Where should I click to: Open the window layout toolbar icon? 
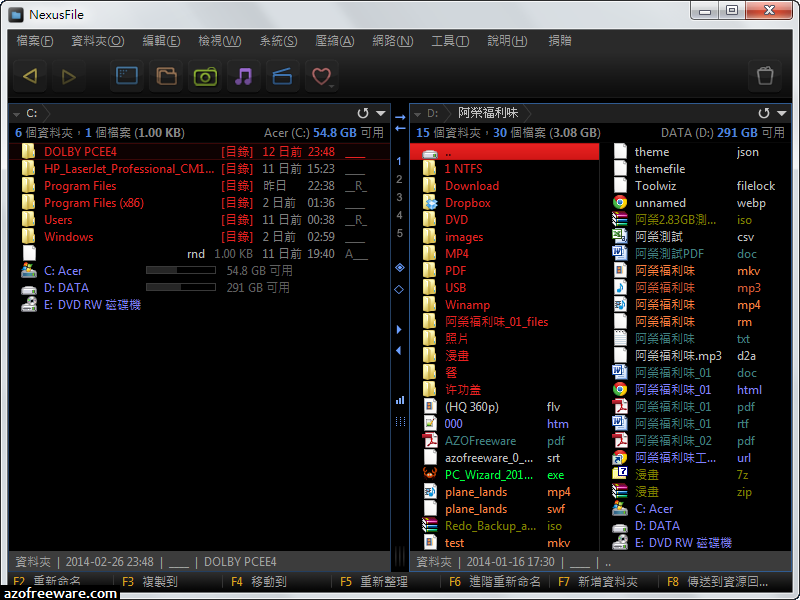[125, 76]
